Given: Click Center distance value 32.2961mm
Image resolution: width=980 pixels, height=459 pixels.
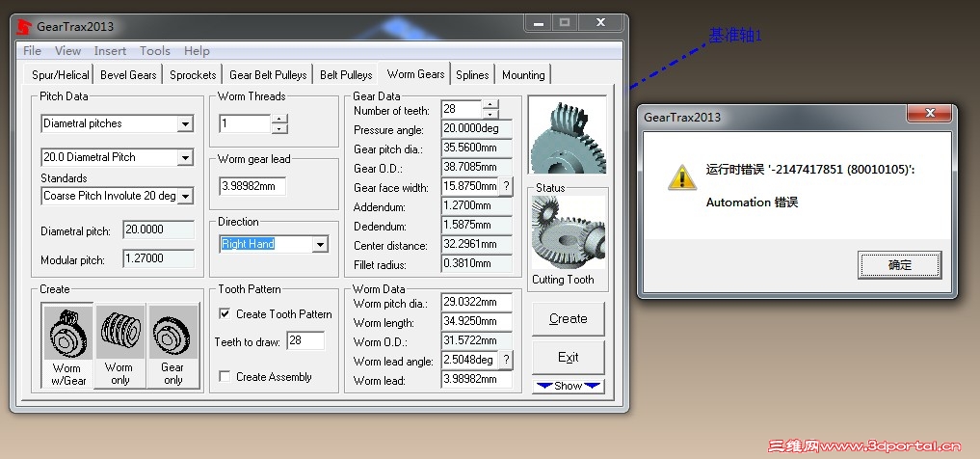Looking at the screenshot, I should [476, 245].
